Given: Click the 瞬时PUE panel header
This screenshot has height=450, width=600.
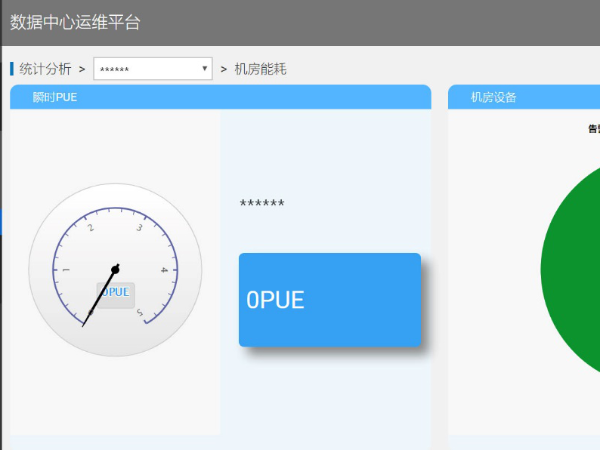Looking at the screenshot, I should [220, 97].
